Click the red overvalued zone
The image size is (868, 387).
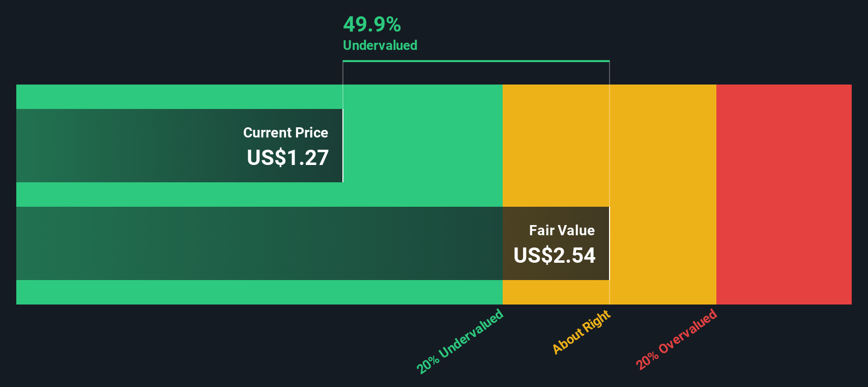point(784,195)
